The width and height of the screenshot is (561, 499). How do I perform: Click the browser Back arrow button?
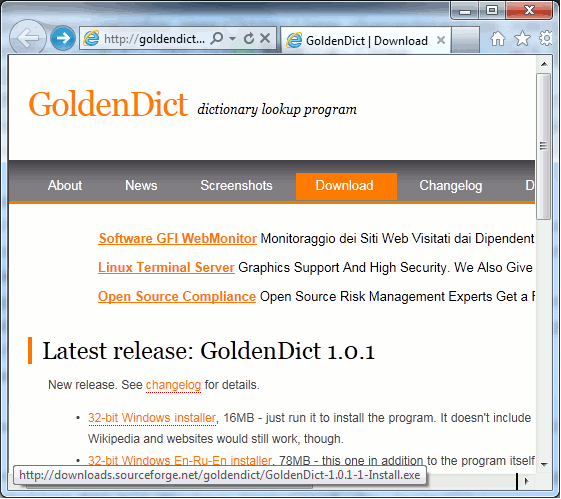(27, 37)
